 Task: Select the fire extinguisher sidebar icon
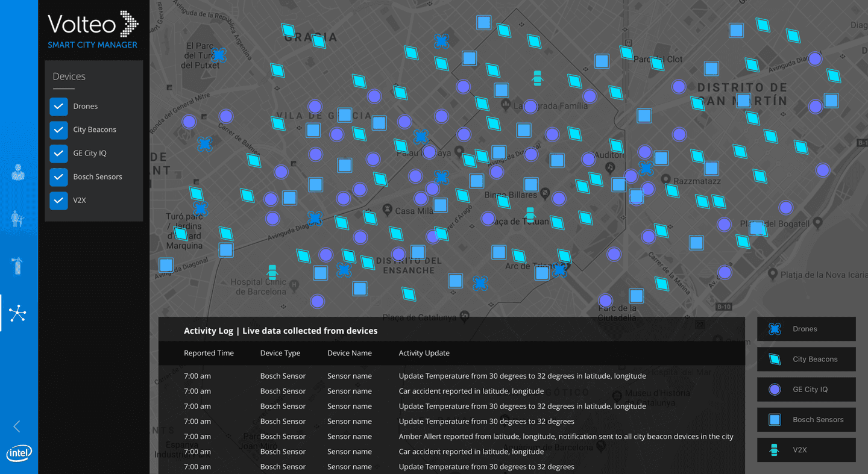(x=17, y=266)
